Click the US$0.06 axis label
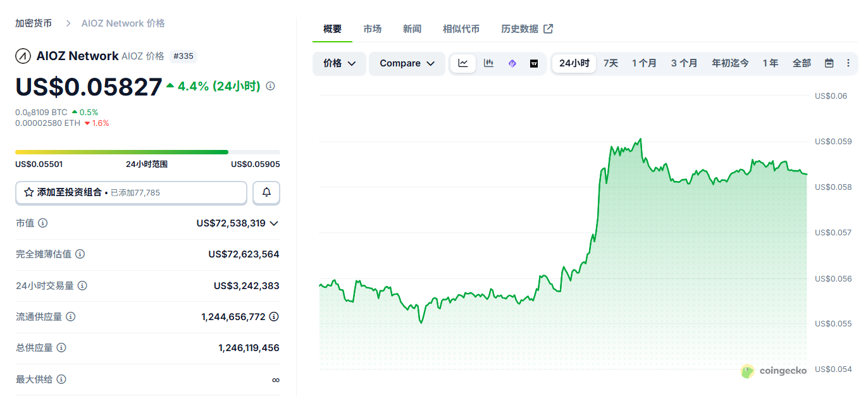 point(831,96)
